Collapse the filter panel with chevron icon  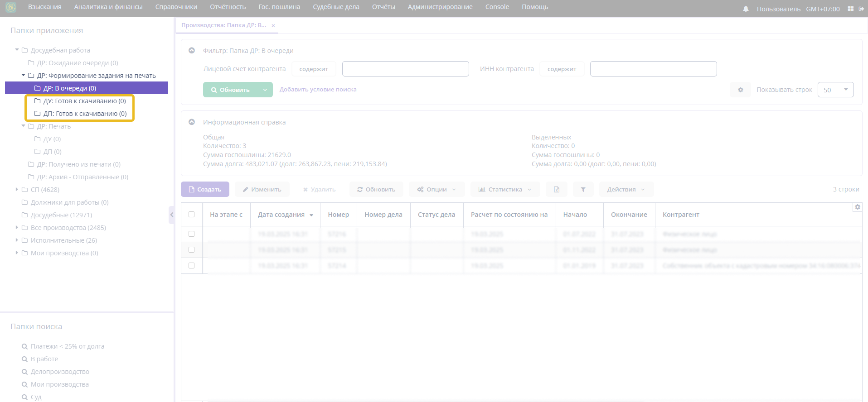click(192, 51)
